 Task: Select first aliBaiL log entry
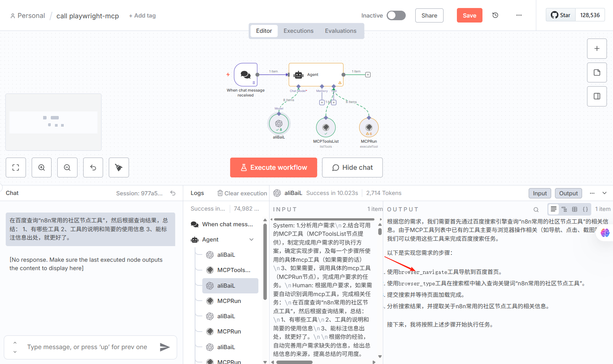tap(230, 255)
